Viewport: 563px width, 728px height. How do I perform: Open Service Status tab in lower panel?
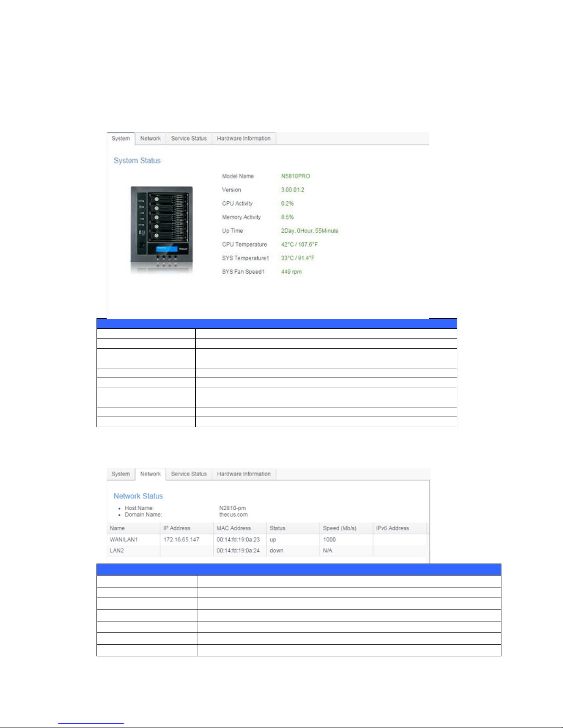(x=189, y=474)
